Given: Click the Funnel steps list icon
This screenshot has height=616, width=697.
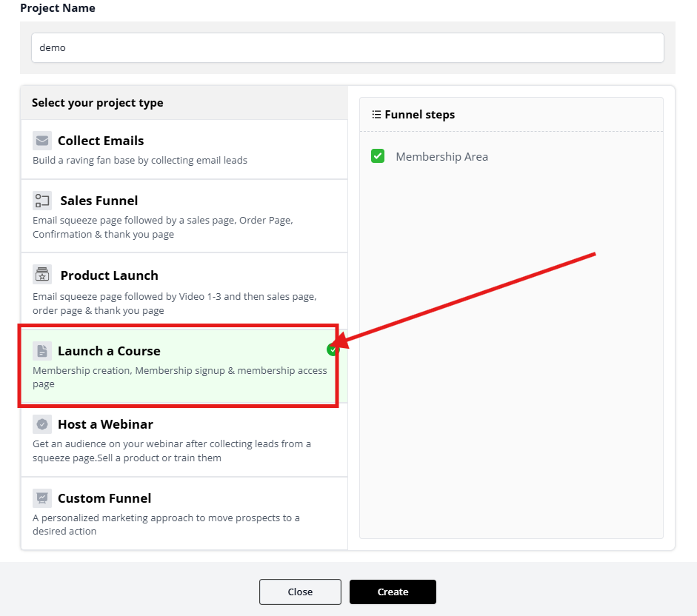Looking at the screenshot, I should (x=376, y=115).
